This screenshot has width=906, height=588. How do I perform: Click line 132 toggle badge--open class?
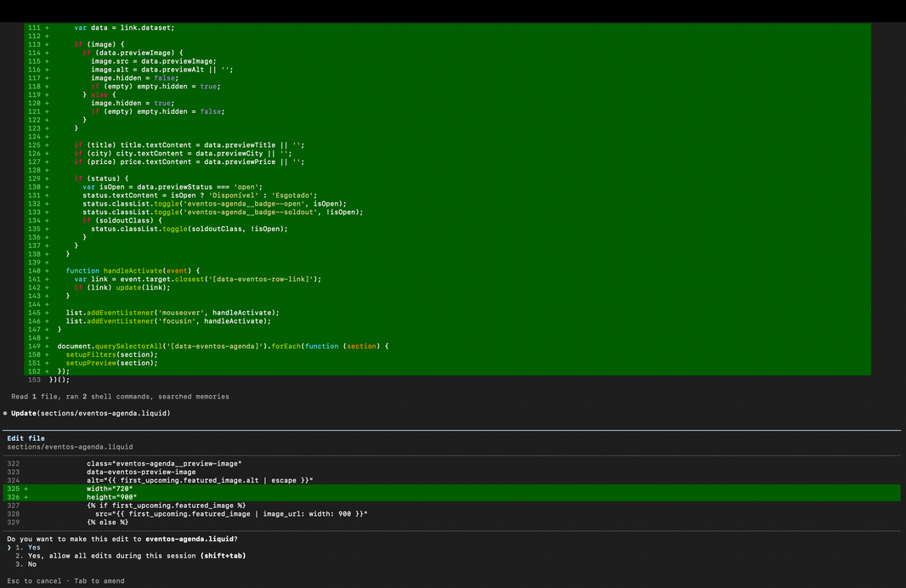click(214, 204)
